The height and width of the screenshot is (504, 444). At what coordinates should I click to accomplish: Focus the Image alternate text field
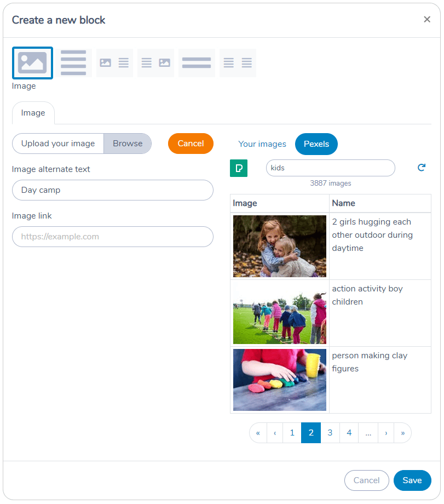(113, 190)
